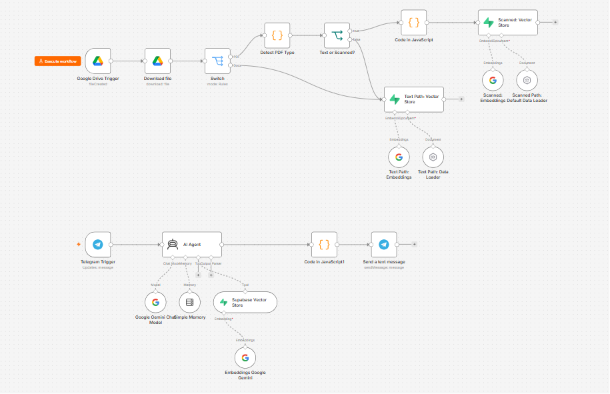This screenshot has width=610, height=394.
Task: Select Scanned Path: Default Data Loader node
Action: pyautogui.click(x=527, y=80)
